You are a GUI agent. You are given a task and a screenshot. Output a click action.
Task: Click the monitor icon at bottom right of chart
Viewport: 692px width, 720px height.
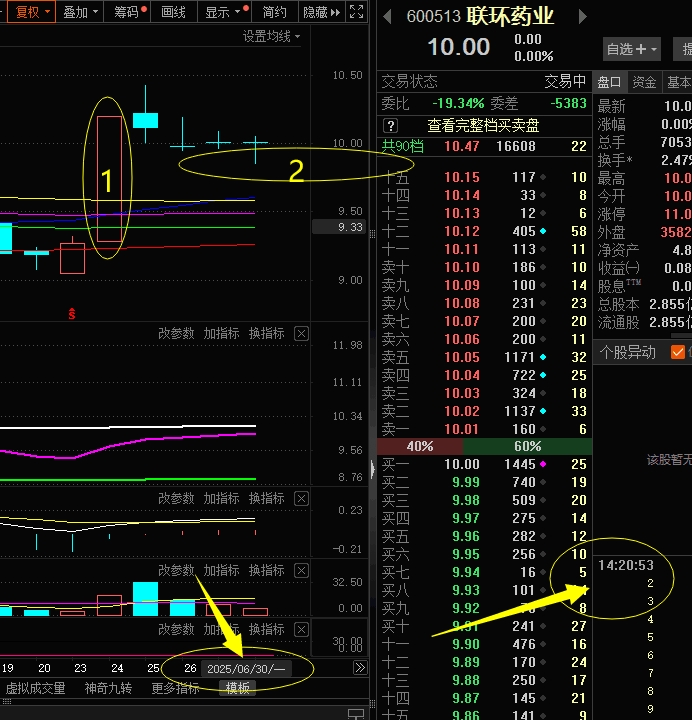[x=356, y=714]
